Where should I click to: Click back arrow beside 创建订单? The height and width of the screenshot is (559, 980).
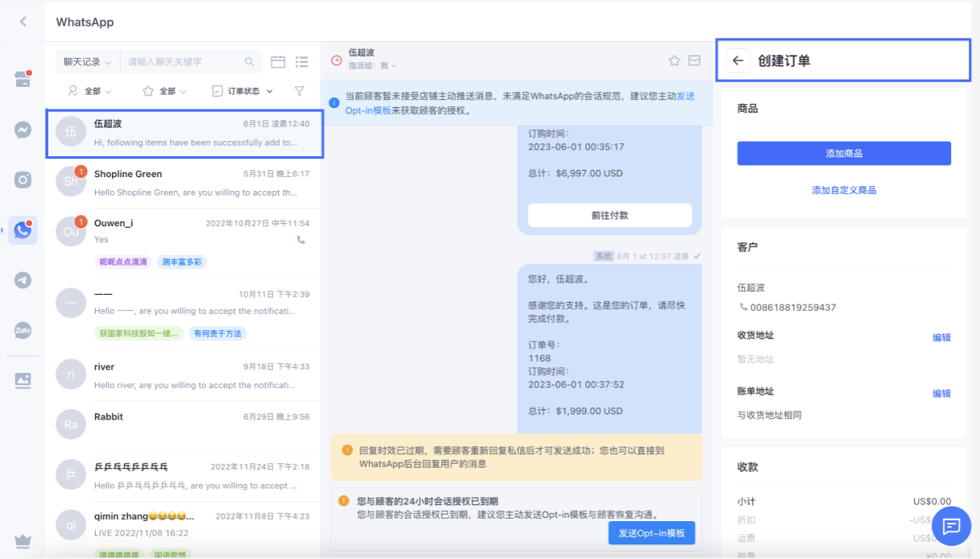738,60
